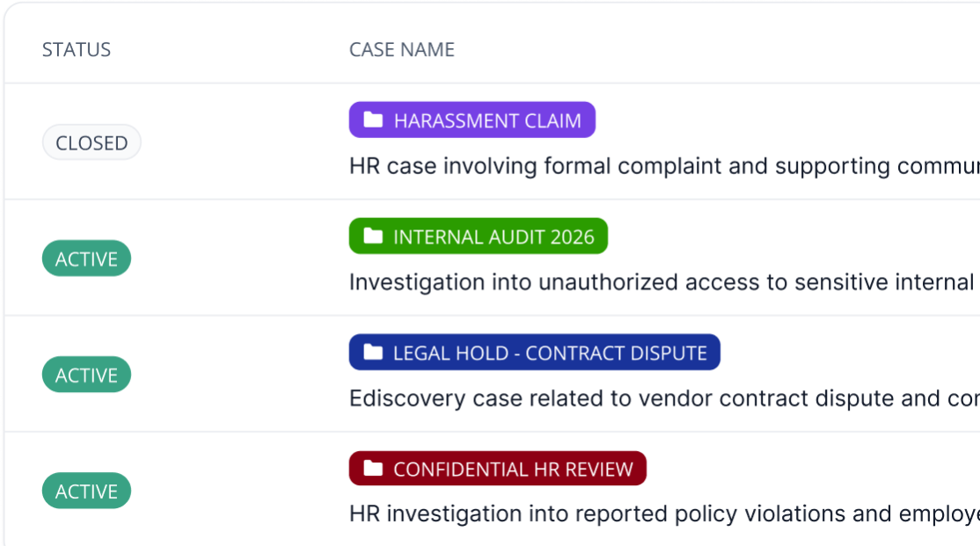Image resolution: width=980 pixels, height=546 pixels.
Task: Click the purple Harassment Claim tag text
Action: pyautogui.click(x=487, y=120)
